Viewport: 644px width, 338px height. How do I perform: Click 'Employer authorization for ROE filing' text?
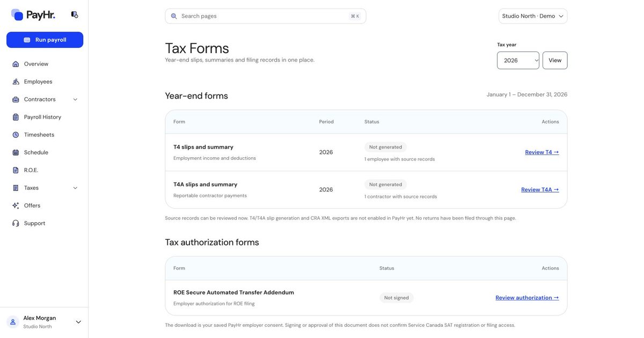click(214, 304)
